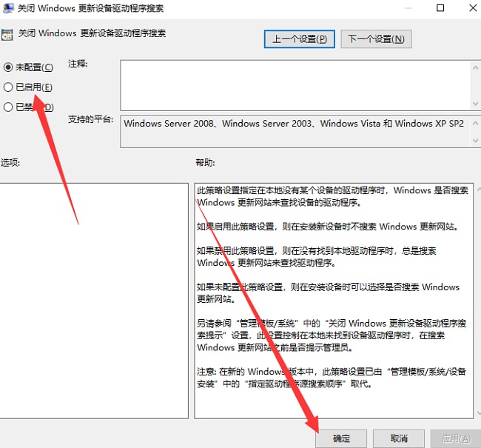
Task: Click the policy setting icon beside the heading
Action: (x=6, y=34)
